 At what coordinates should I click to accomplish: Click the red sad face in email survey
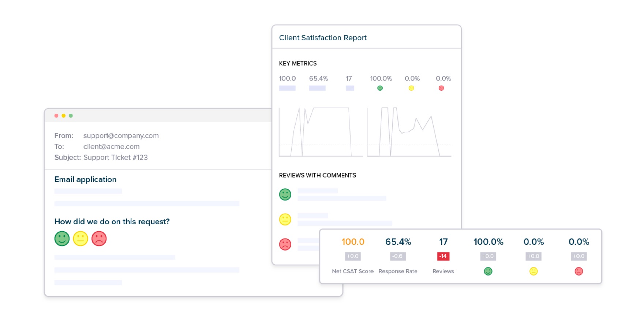[99, 239]
